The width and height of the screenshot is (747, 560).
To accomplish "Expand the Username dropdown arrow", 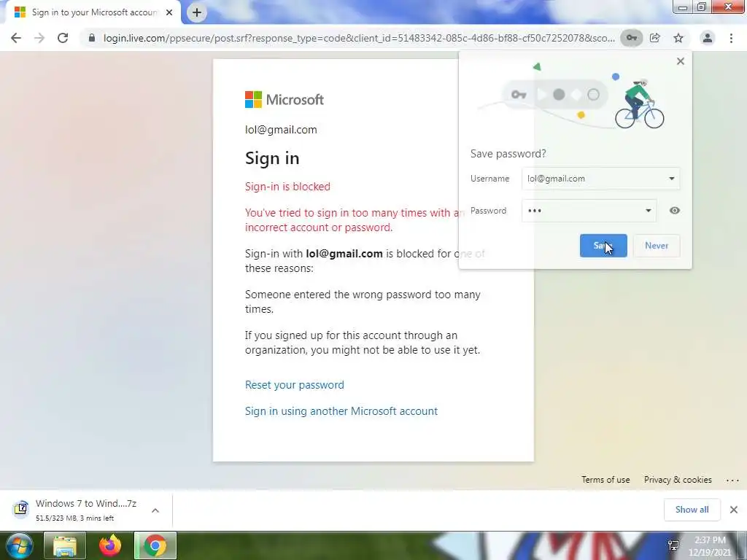I will (x=671, y=179).
